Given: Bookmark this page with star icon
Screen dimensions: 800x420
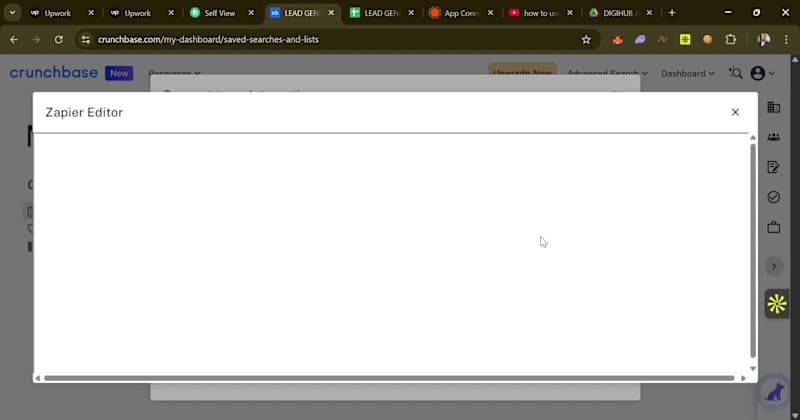Looking at the screenshot, I should pyautogui.click(x=586, y=39).
